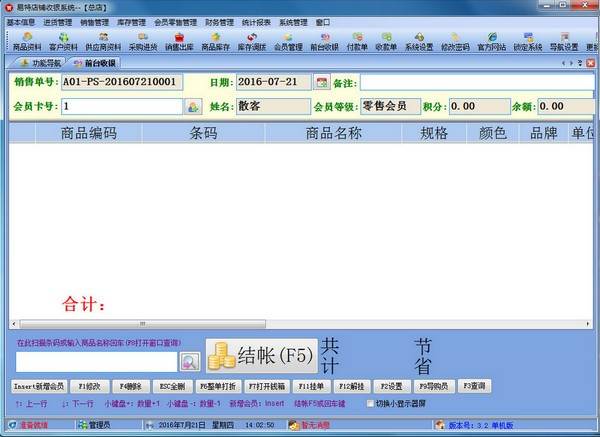Open 会员管理 toolbar icon
The image size is (600, 437).
(x=288, y=41)
